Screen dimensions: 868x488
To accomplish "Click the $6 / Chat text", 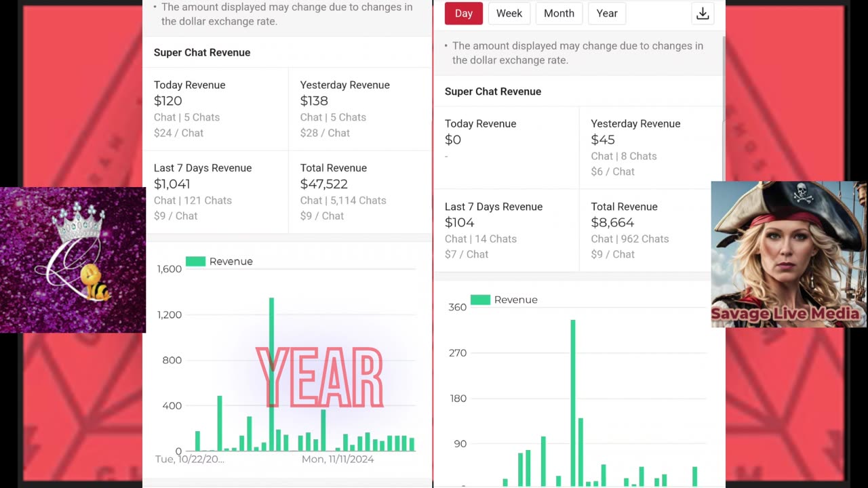I will tap(612, 172).
